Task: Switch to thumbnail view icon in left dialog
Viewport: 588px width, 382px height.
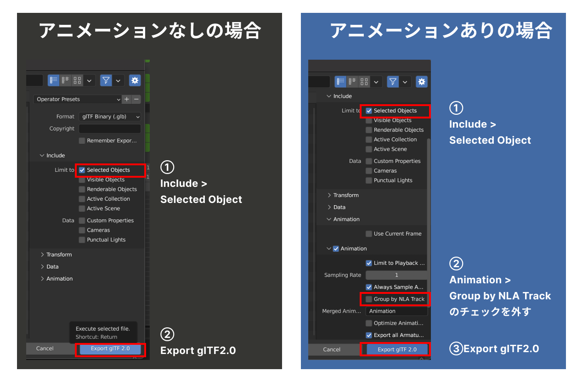Action: click(x=77, y=80)
